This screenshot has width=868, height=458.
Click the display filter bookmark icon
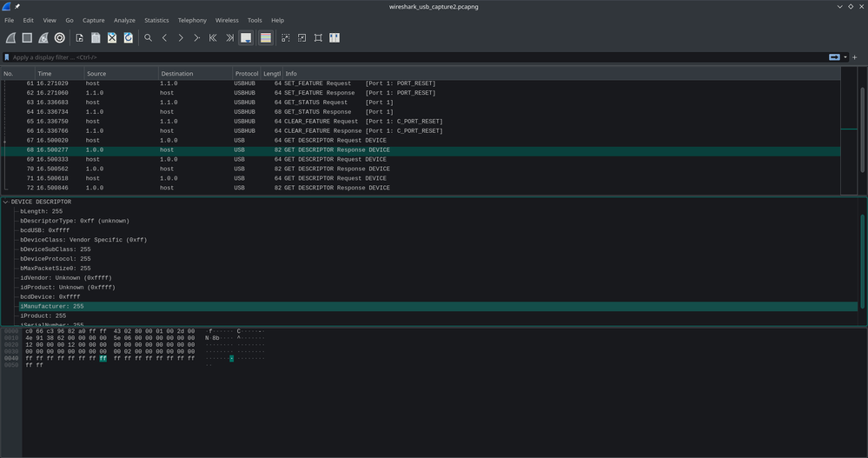click(x=7, y=57)
